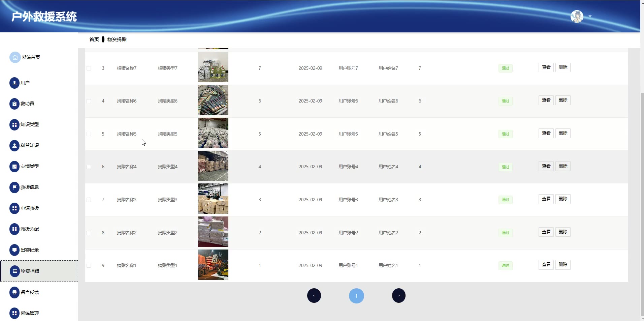Click 删除 button for 捐赠名称4
This screenshot has height=321, width=644.
click(563, 166)
